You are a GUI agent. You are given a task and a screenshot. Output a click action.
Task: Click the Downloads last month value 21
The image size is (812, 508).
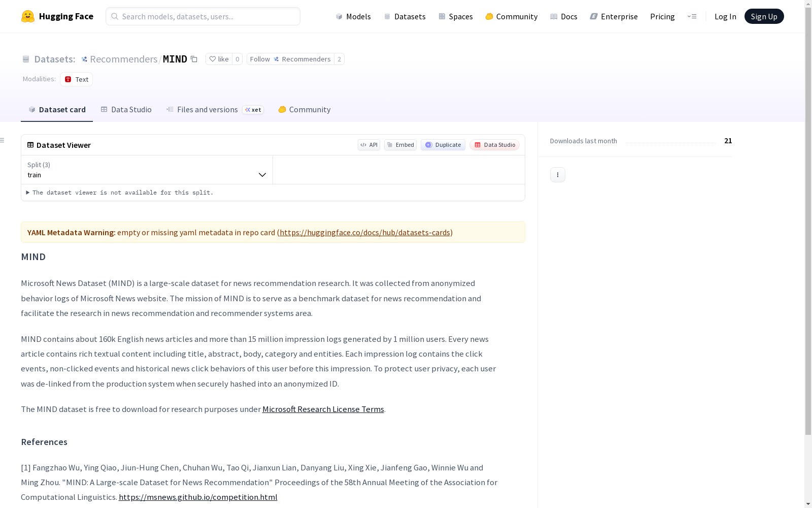(x=728, y=141)
